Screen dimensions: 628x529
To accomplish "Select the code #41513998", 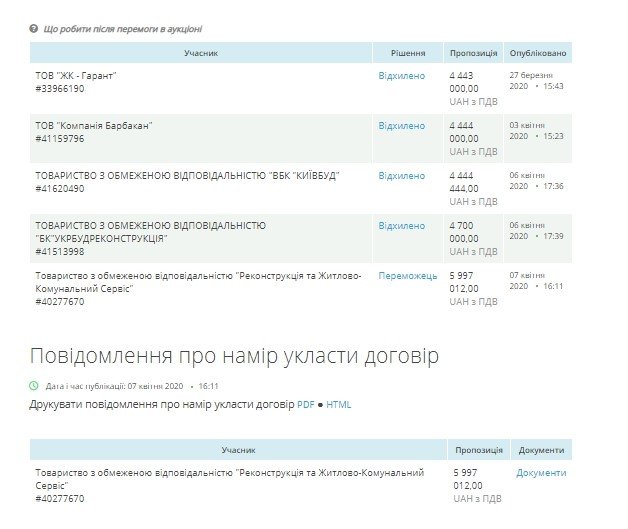I will pyautogui.click(x=60, y=251).
